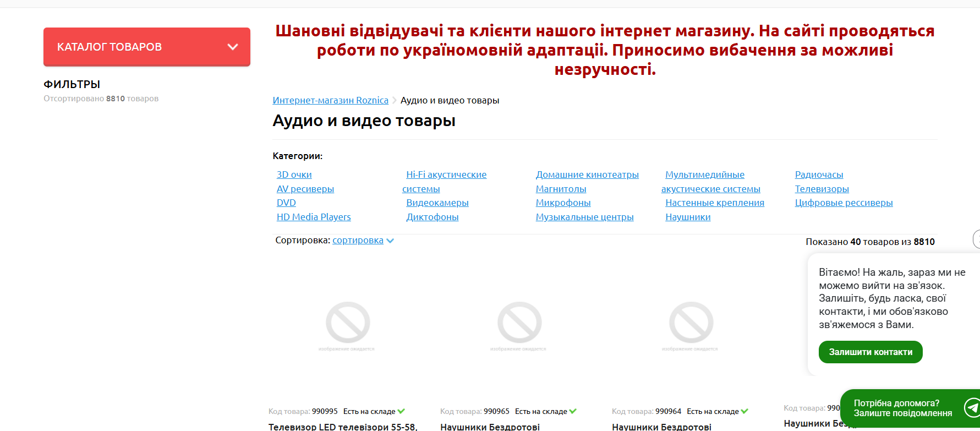Viewport: 980px width, 431px height.
Task: Select the AV ресиверы category
Action: [x=305, y=189]
